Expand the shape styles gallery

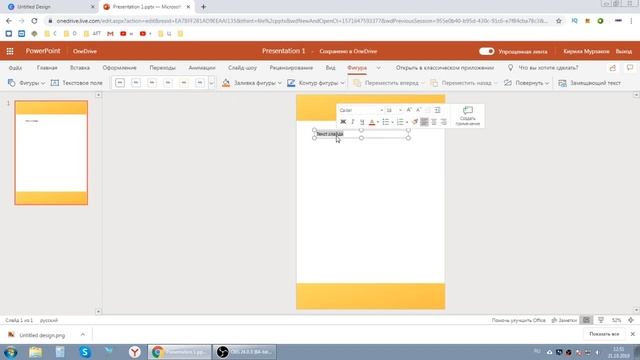click(x=211, y=83)
